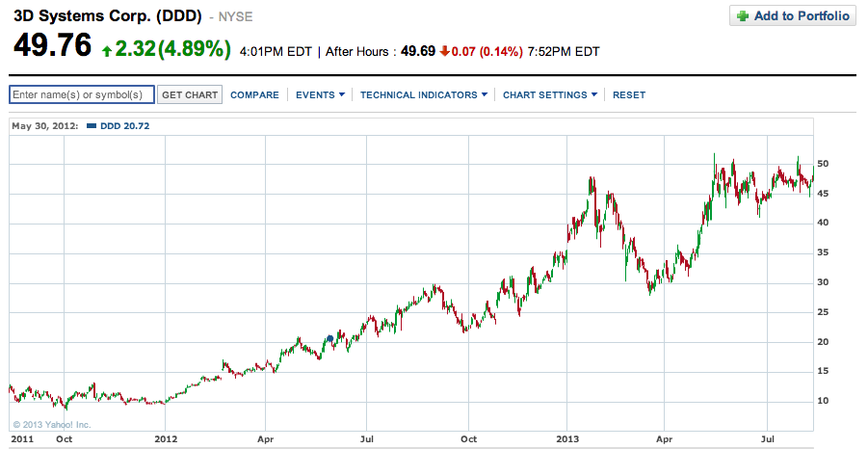868x449 pixels.
Task: Click the 2012 label on the time axis
Action: point(166,438)
